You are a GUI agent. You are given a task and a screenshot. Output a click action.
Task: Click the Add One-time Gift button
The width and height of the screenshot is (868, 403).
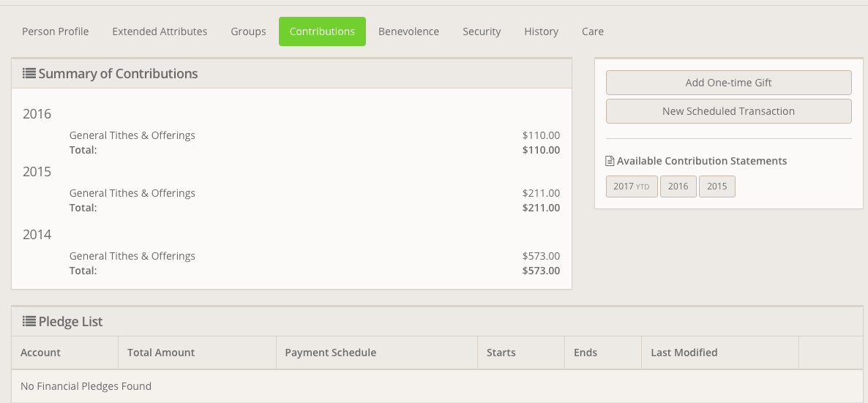tap(728, 83)
